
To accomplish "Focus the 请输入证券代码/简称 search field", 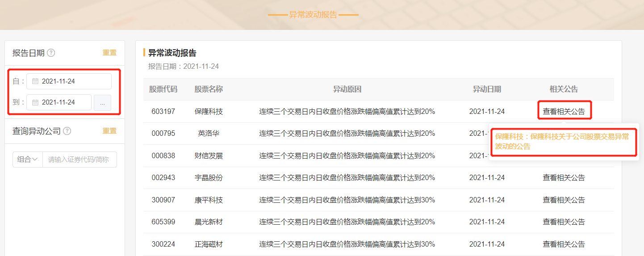I will click(79, 159).
